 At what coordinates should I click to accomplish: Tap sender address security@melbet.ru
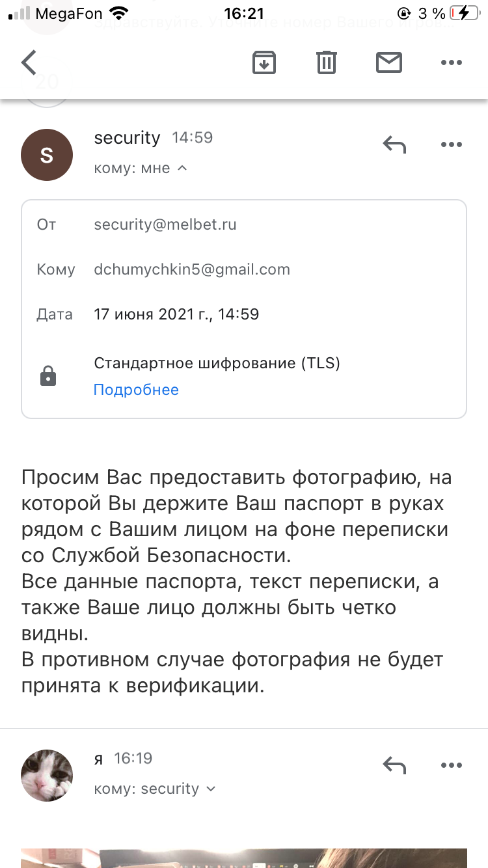165,225
